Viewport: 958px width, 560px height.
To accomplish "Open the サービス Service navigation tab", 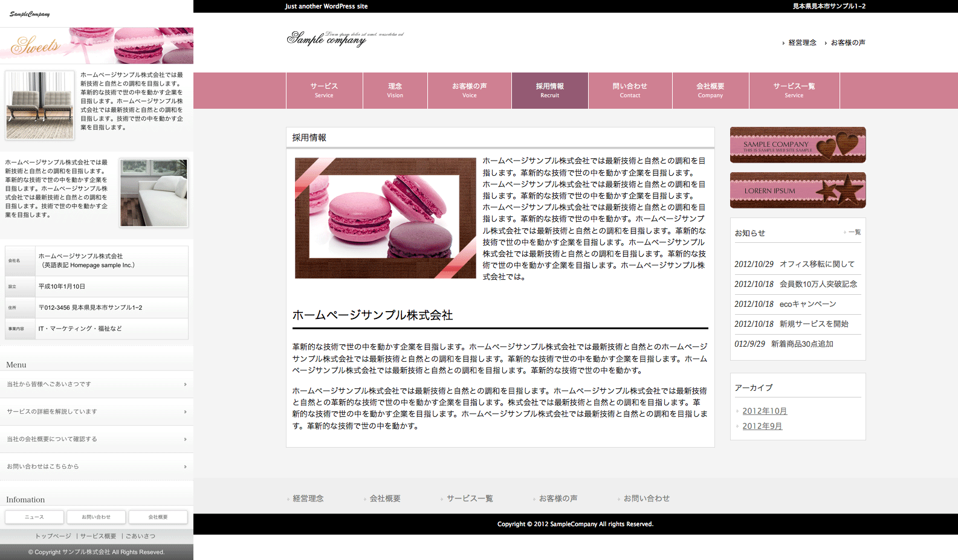I will coord(324,91).
